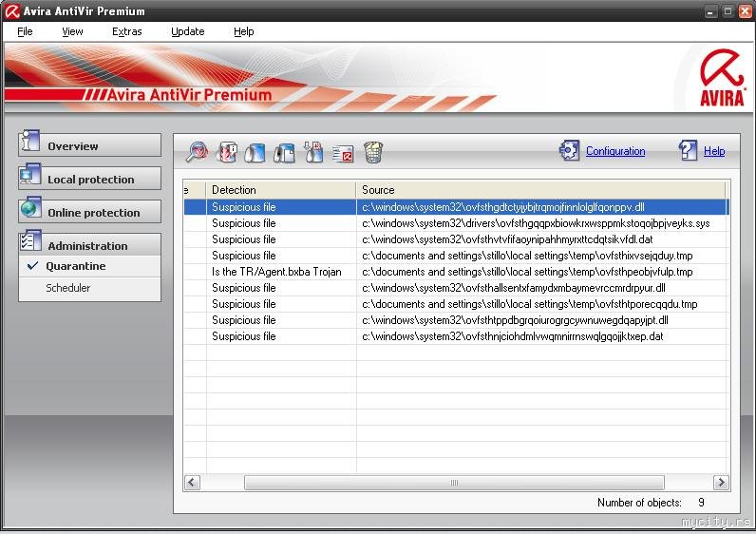Open the File menu
756x534 pixels.
[25, 32]
